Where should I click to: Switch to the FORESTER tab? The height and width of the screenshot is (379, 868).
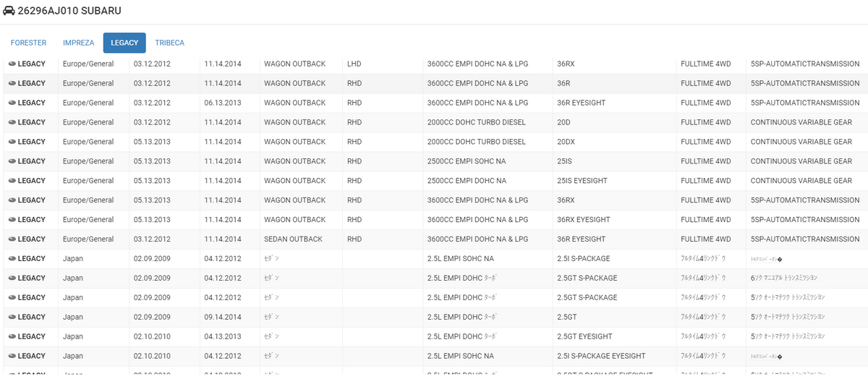coord(28,43)
